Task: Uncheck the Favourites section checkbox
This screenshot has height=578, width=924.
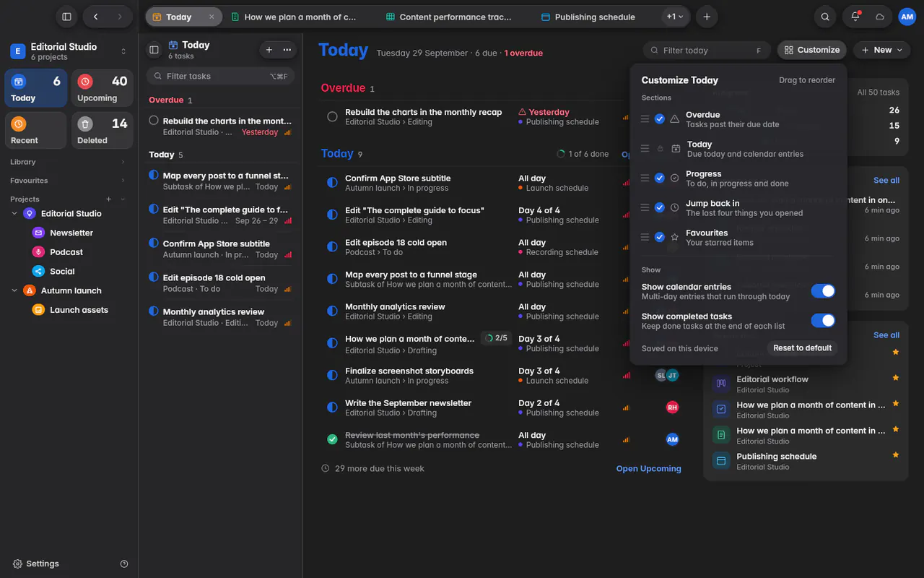Action: (x=660, y=238)
